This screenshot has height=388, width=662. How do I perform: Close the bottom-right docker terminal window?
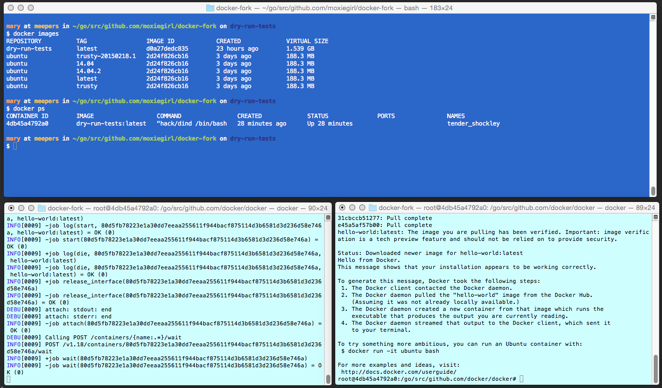(x=342, y=208)
